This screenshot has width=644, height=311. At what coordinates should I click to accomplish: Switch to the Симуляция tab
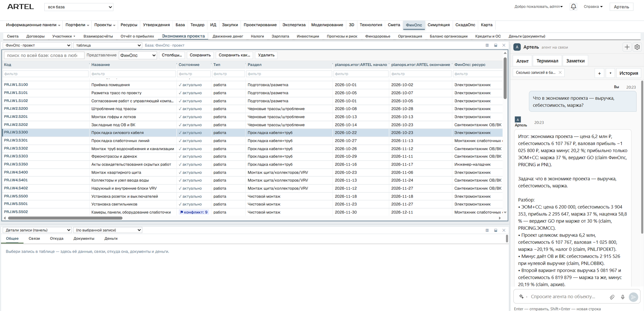[x=438, y=25]
